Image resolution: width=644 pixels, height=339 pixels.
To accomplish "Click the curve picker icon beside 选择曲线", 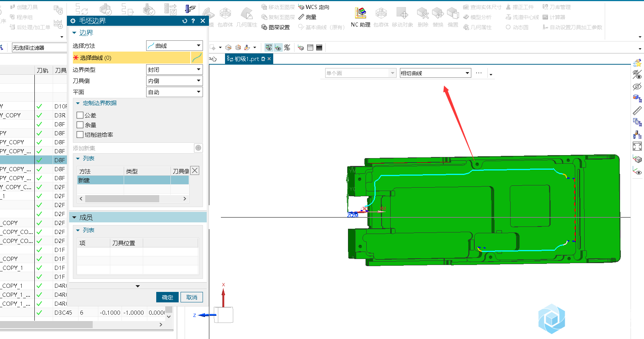I will (197, 58).
